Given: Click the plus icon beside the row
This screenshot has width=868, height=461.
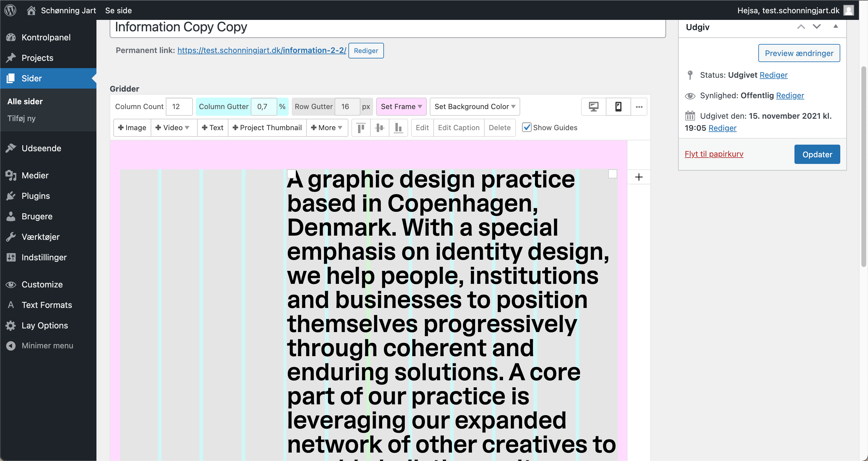Looking at the screenshot, I should pyautogui.click(x=639, y=177).
